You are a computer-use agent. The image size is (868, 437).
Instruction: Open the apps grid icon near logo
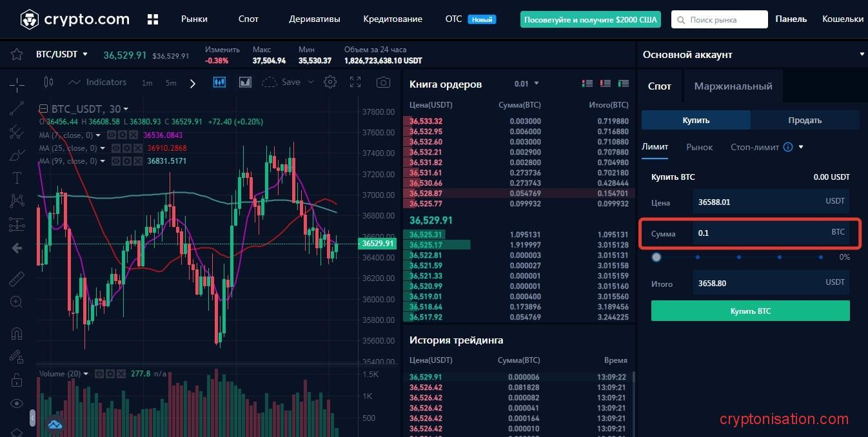[153, 19]
